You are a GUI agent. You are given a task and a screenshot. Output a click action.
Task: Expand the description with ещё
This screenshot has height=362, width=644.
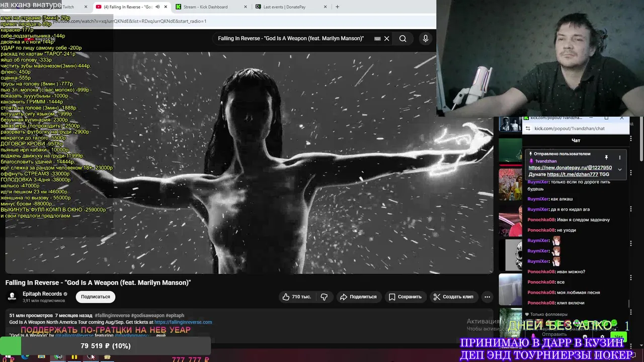tap(160, 335)
